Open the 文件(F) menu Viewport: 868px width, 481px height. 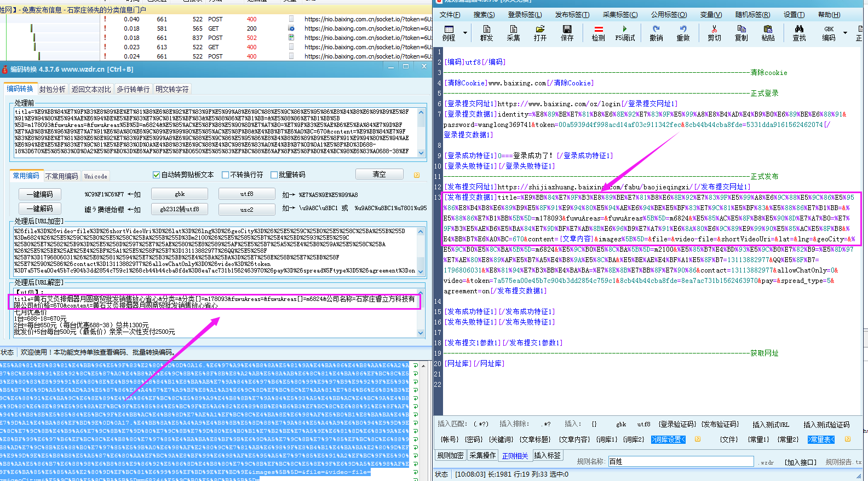(450, 15)
